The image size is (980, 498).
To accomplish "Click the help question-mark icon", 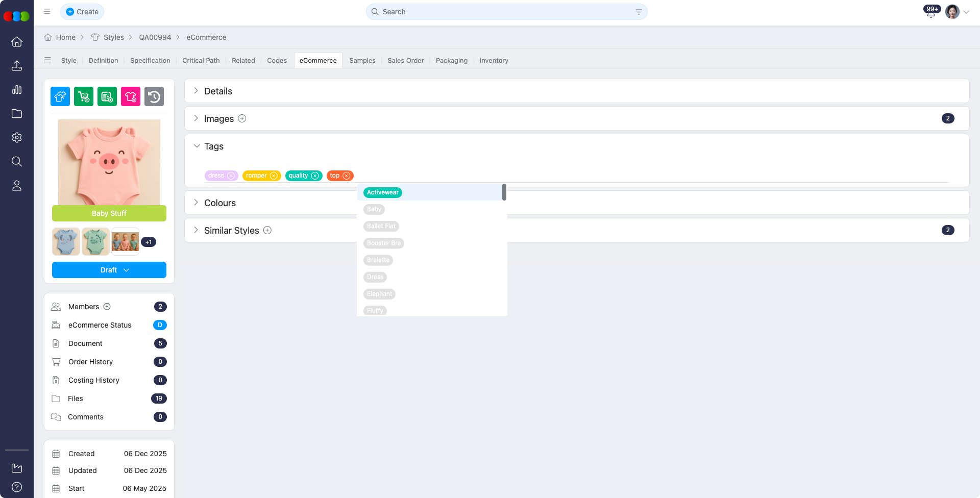I will pos(17,487).
